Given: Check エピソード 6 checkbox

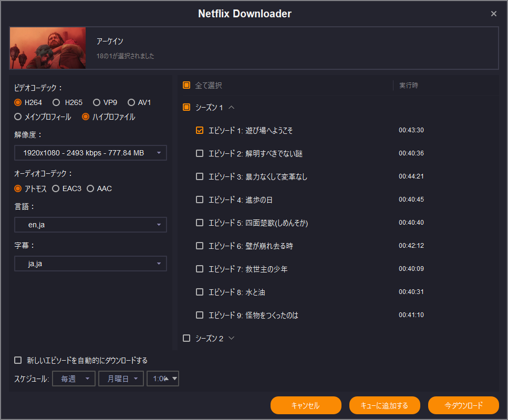Looking at the screenshot, I should [x=200, y=246].
